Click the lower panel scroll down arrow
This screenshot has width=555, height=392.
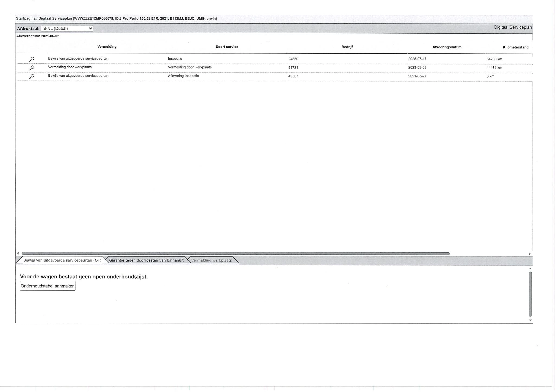click(x=530, y=320)
